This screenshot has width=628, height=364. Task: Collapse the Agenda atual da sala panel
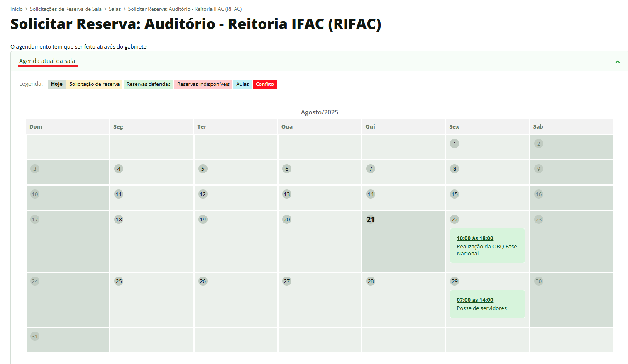(617, 62)
